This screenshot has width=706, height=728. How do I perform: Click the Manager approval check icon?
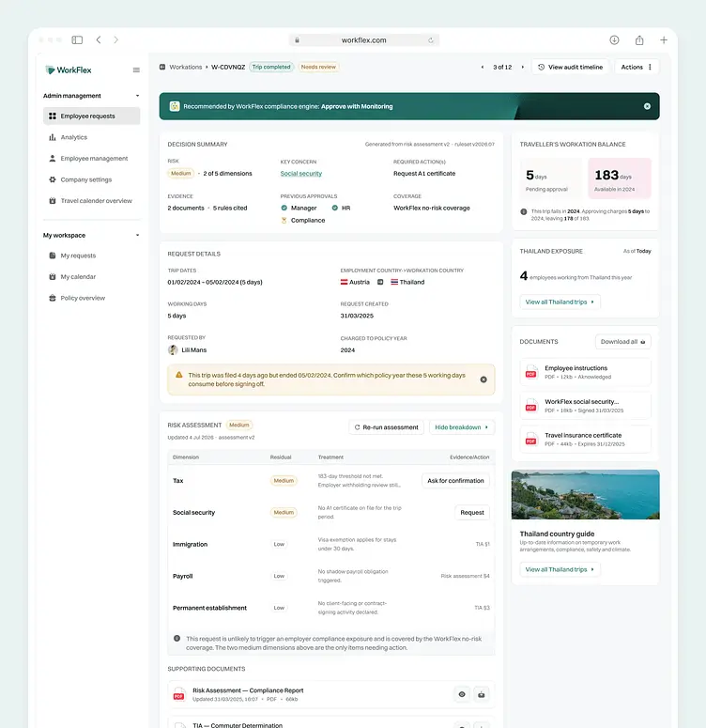[284, 208]
